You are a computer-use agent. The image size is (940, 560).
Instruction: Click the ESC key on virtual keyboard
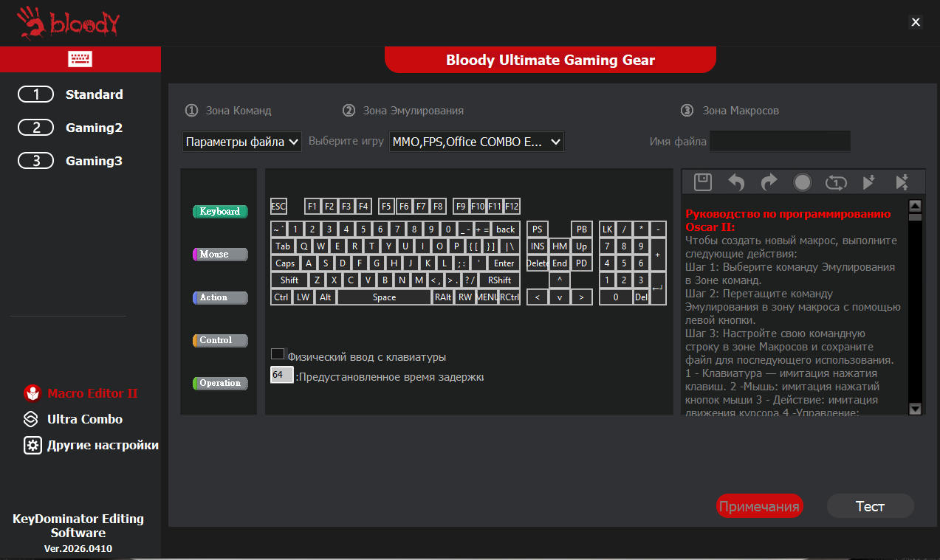click(278, 207)
